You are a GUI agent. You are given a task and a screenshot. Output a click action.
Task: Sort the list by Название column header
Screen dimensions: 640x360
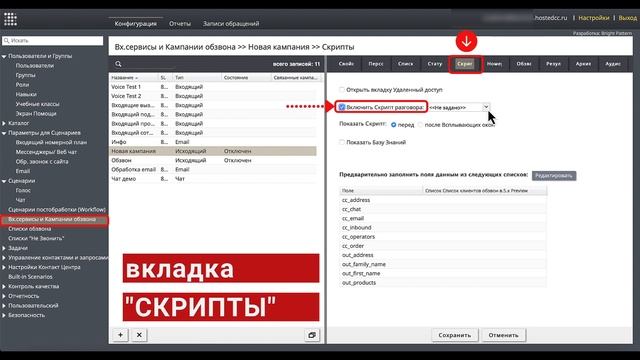click(134, 78)
